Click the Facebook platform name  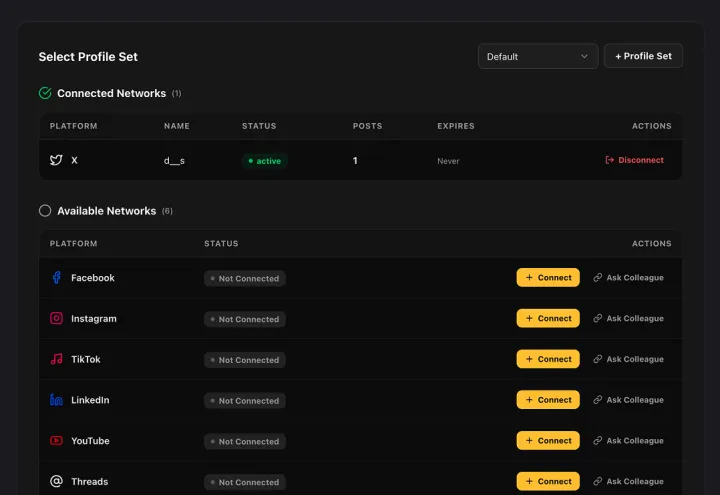click(x=93, y=278)
